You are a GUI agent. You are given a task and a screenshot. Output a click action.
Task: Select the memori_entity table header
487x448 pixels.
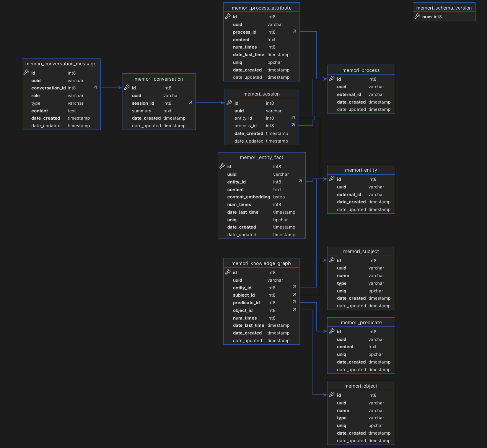(x=361, y=170)
